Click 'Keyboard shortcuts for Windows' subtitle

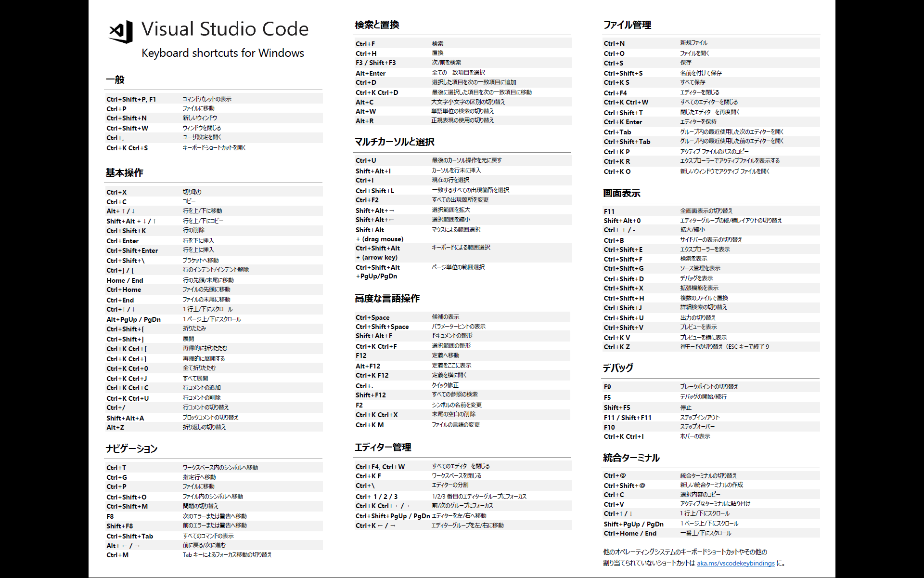[x=223, y=53]
